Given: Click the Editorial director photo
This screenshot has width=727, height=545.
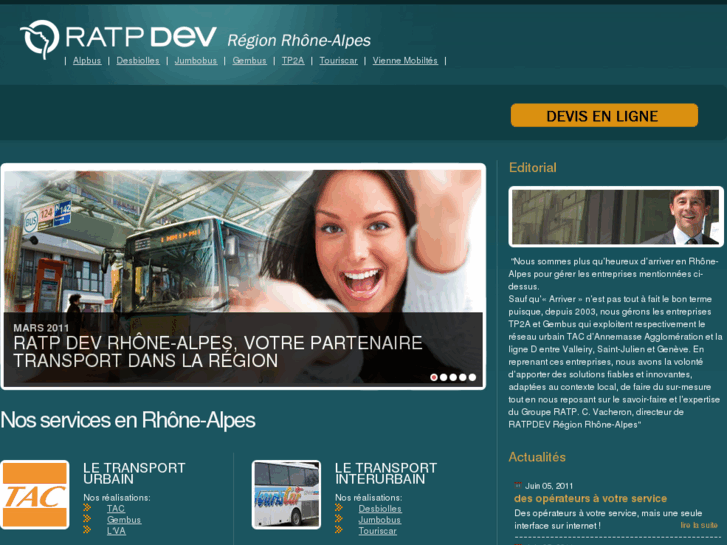Looking at the screenshot, I should [616, 217].
